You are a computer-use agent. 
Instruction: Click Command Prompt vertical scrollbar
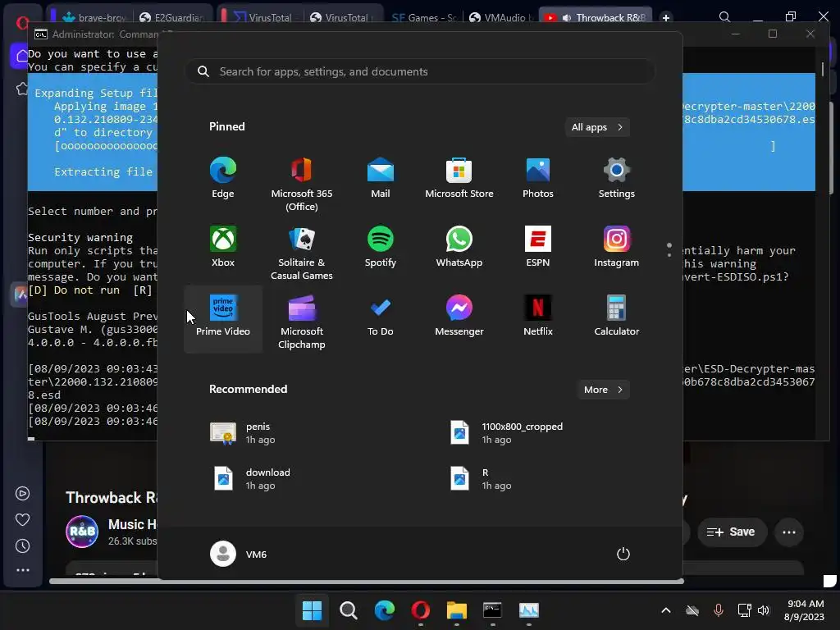(x=822, y=69)
